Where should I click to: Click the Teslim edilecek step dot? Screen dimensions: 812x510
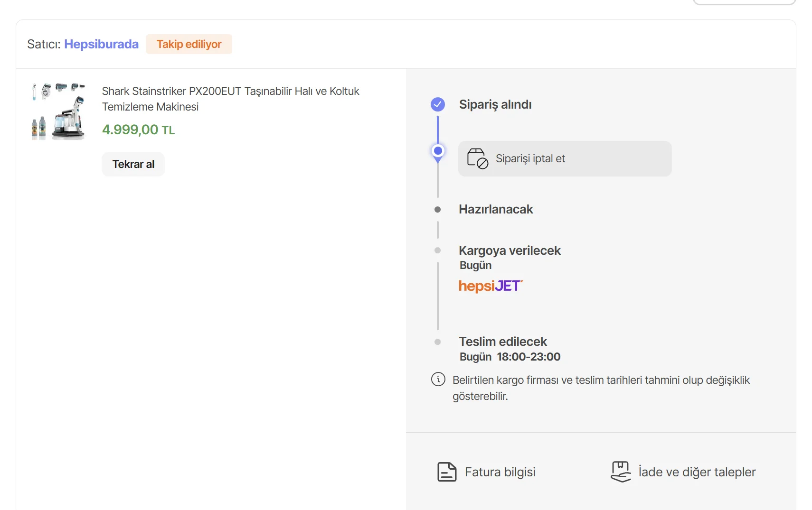(x=438, y=342)
